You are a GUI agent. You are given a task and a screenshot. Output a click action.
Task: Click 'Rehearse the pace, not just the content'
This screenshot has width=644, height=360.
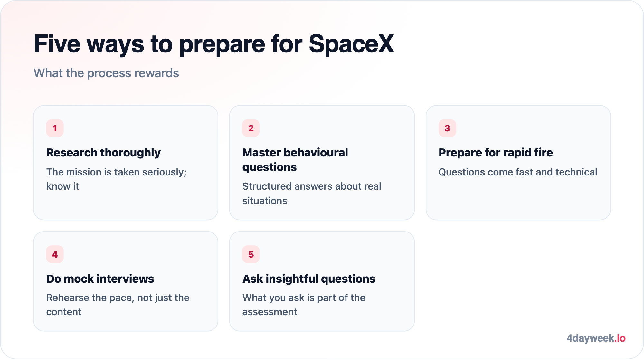tap(118, 305)
